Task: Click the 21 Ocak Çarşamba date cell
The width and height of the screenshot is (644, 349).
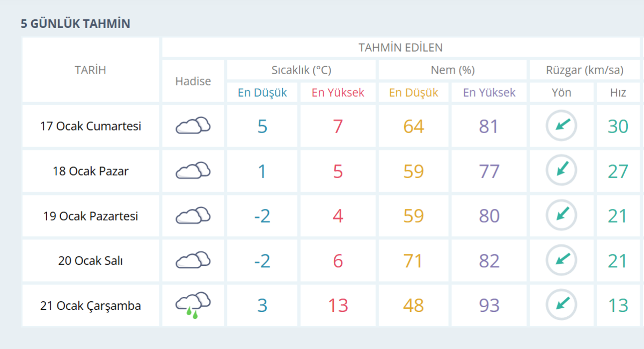Action: click(x=90, y=306)
